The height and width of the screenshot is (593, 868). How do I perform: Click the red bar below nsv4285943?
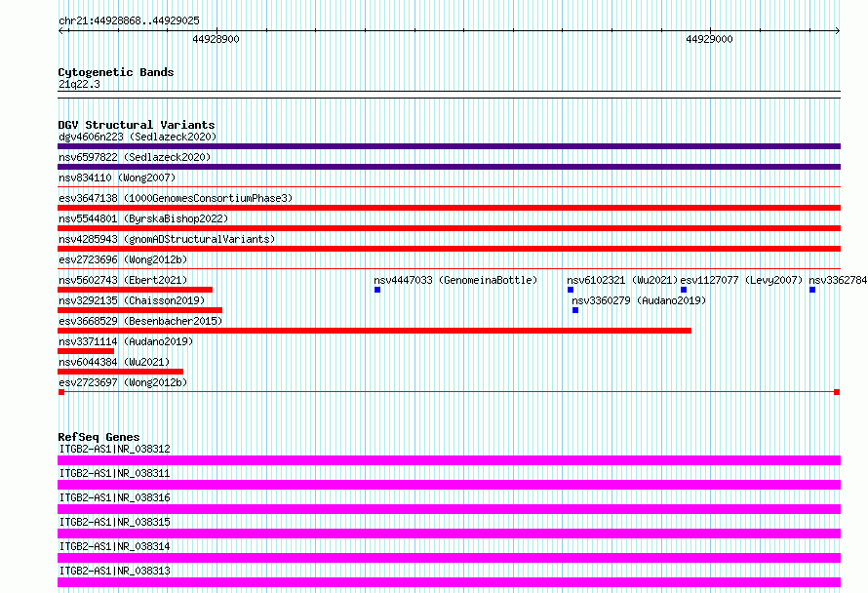click(x=449, y=249)
